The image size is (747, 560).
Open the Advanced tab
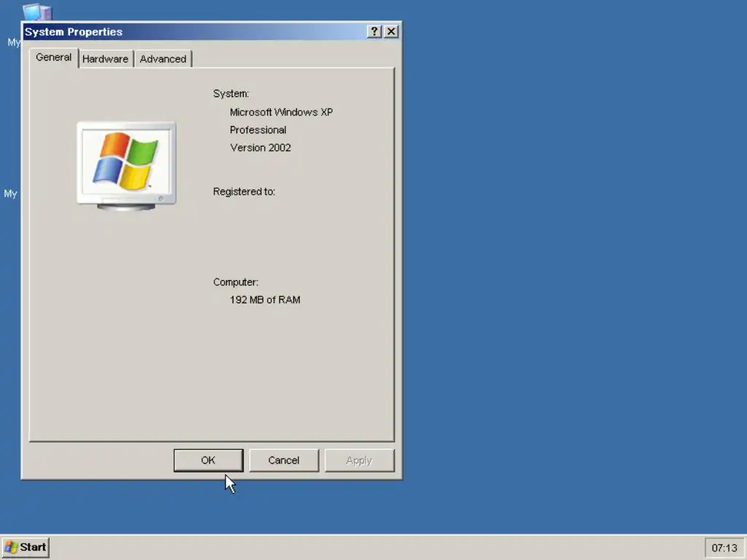click(x=163, y=59)
